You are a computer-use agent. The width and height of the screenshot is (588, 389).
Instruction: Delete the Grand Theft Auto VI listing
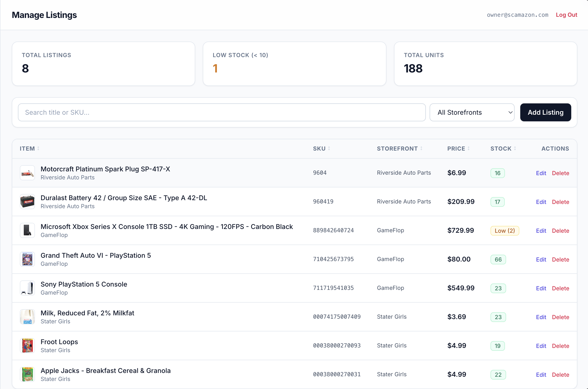(560, 259)
